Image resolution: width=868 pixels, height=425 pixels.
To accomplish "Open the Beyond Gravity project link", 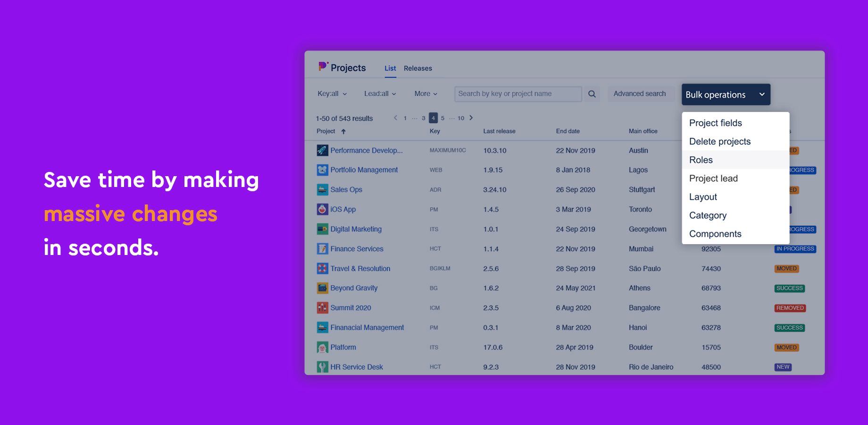I will (x=354, y=288).
